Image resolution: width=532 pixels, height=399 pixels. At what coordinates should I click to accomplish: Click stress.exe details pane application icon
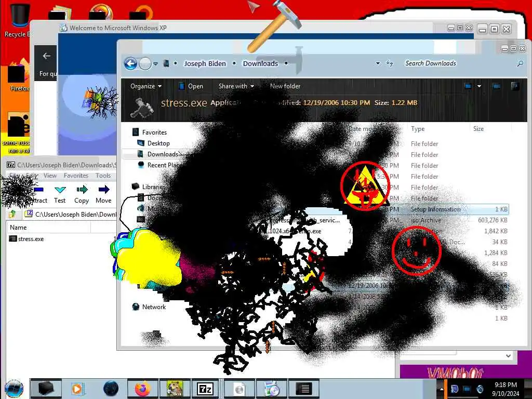click(142, 107)
